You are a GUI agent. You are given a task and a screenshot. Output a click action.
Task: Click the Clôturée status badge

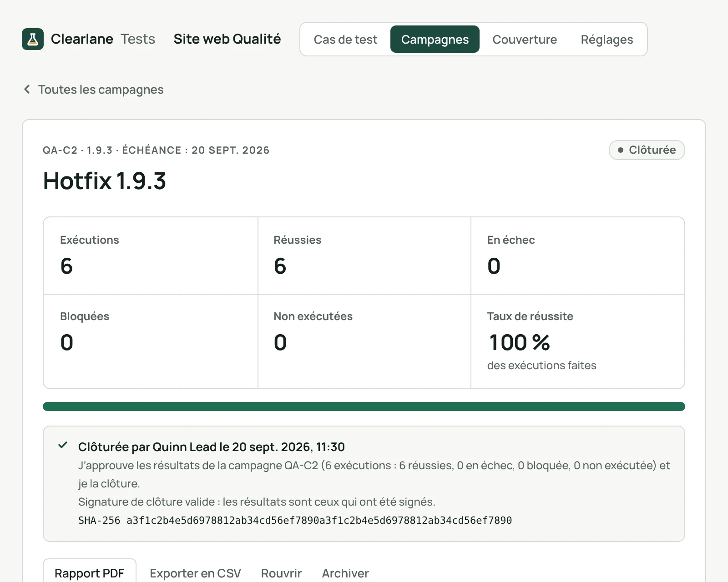coord(647,150)
